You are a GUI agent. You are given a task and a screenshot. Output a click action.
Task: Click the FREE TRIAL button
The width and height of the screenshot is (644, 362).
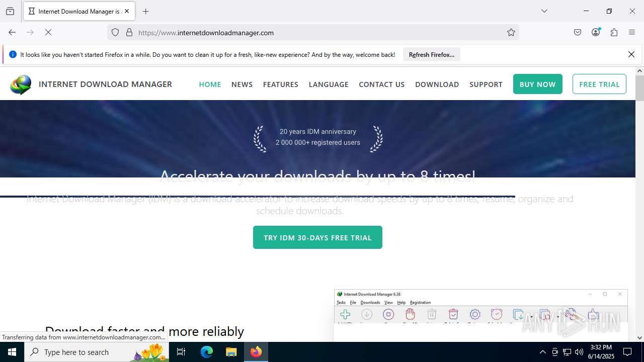click(599, 84)
